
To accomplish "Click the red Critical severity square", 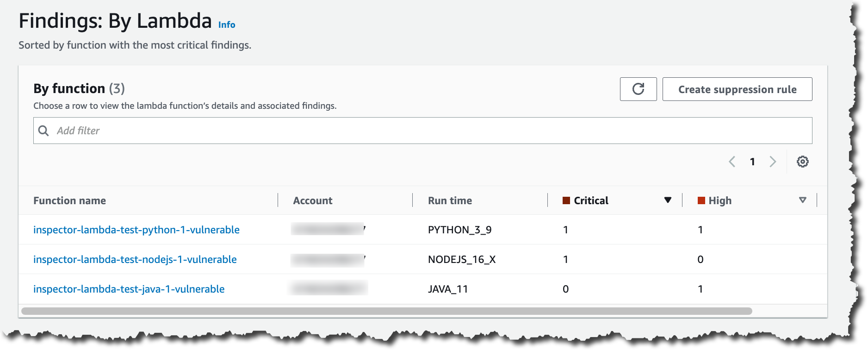I will coord(566,200).
